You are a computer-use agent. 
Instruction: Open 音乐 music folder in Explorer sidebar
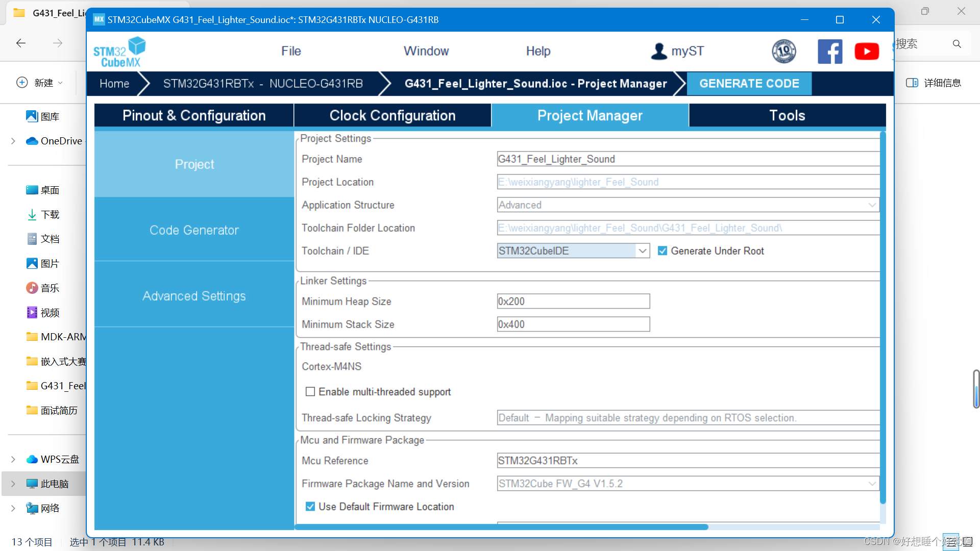coord(43,288)
